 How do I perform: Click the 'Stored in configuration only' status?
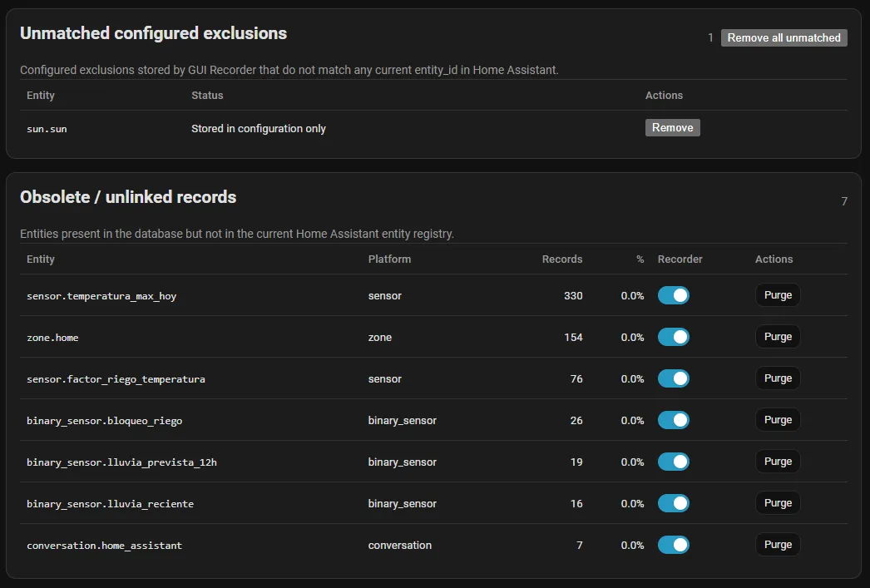(x=259, y=129)
